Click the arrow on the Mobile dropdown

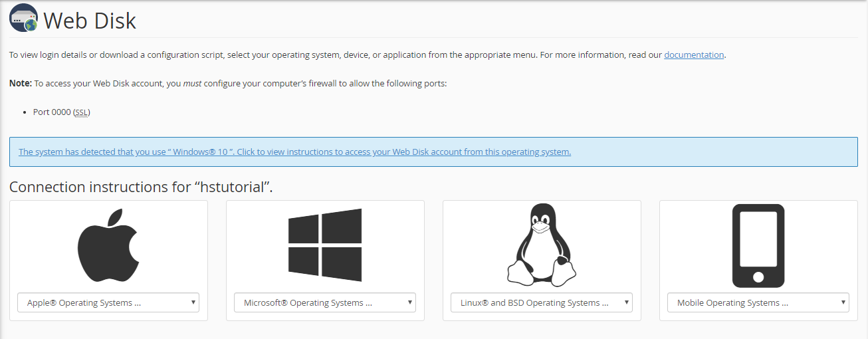tap(843, 302)
